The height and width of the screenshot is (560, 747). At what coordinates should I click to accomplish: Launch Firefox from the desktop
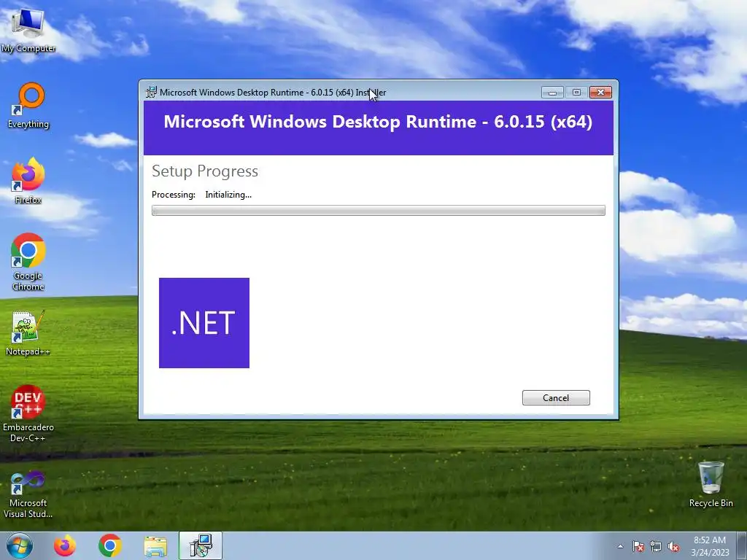[28, 181]
